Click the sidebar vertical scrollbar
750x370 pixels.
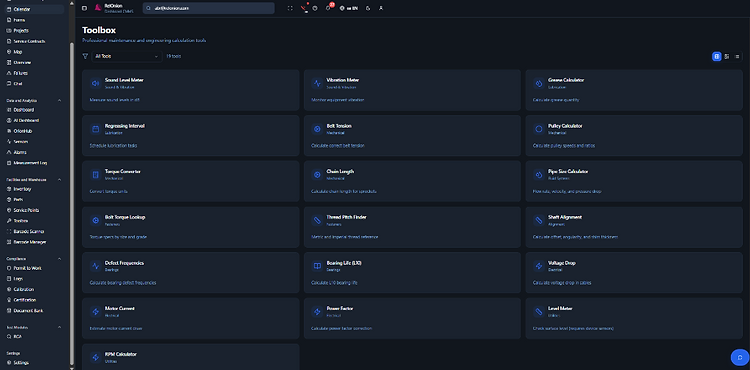(72, 203)
